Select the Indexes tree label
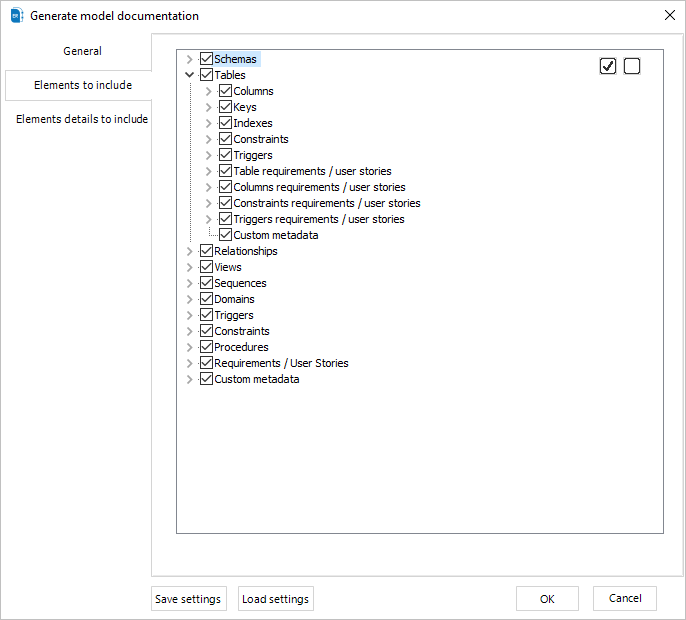This screenshot has width=686, height=620. click(253, 123)
